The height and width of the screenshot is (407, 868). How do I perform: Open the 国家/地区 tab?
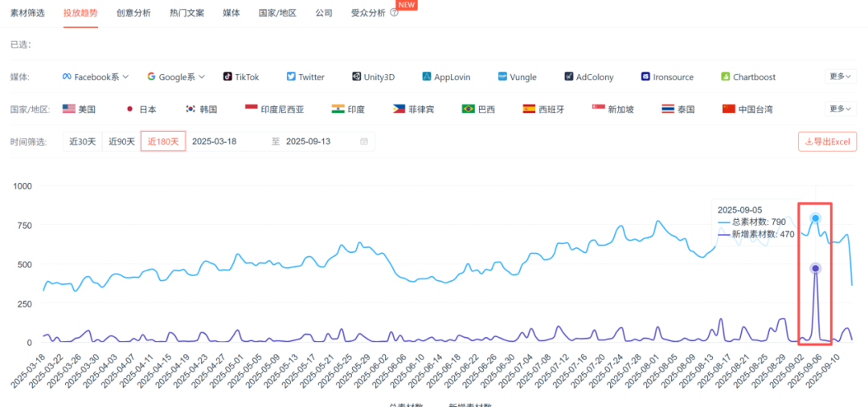[277, 13]
